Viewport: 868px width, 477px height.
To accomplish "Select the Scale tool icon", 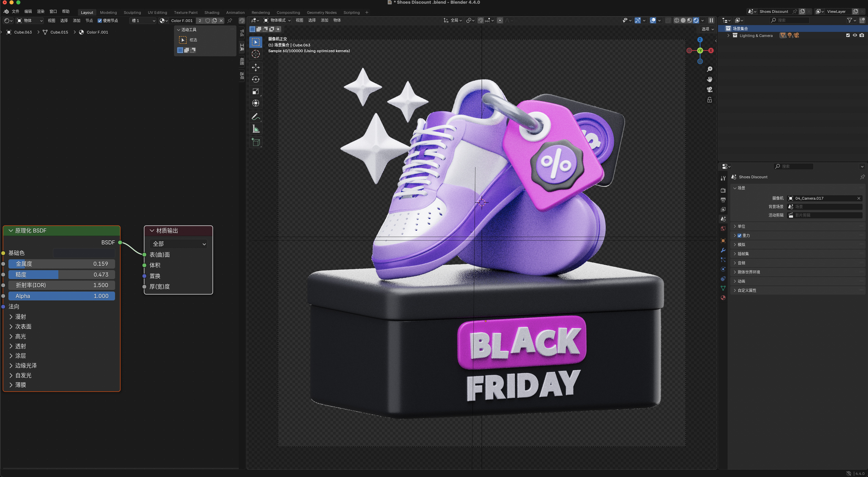I will coord(256,91).
